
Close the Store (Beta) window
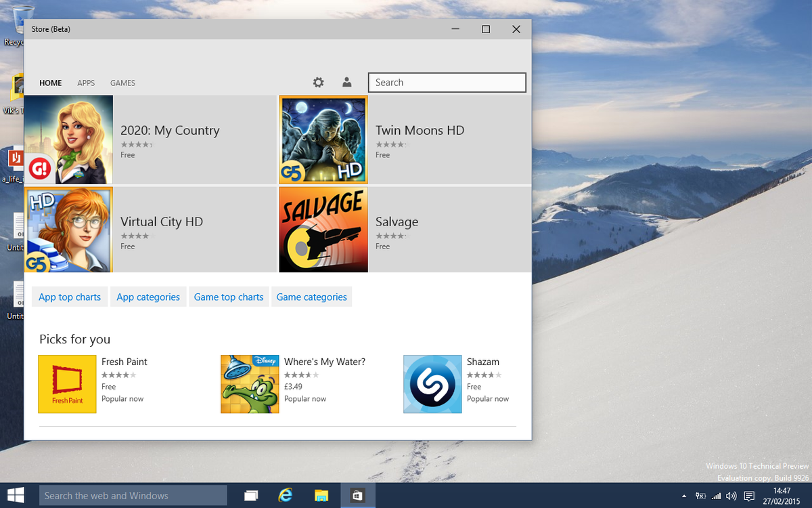tap(516, 29)
